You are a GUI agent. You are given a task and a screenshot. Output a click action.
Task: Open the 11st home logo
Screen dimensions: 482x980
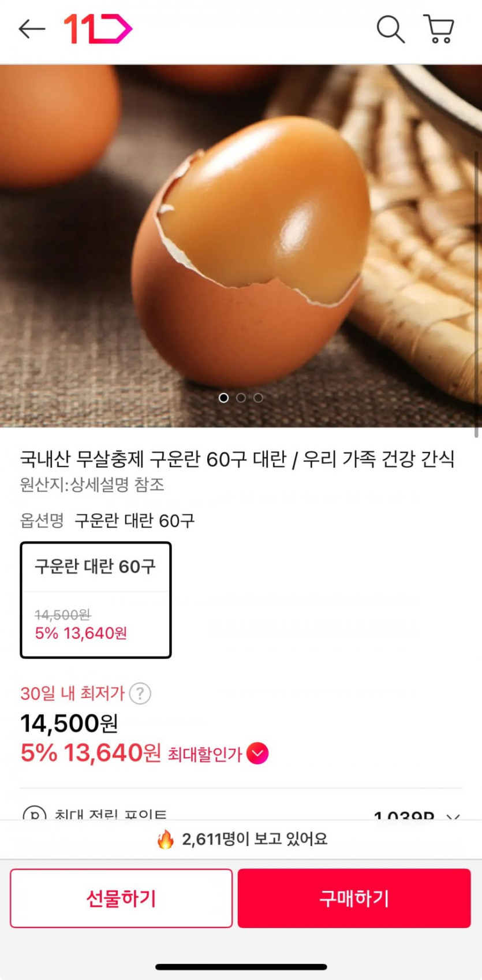tap(98, 29)
